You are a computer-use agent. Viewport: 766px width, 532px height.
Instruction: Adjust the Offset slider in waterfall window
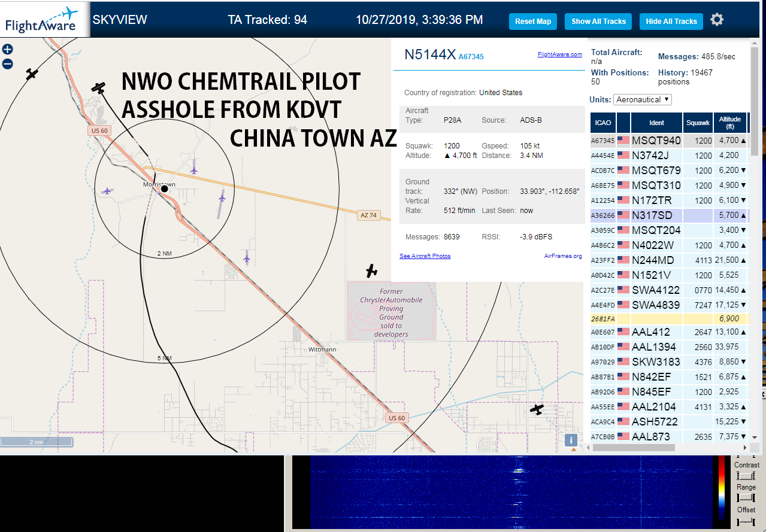(746, 521)
